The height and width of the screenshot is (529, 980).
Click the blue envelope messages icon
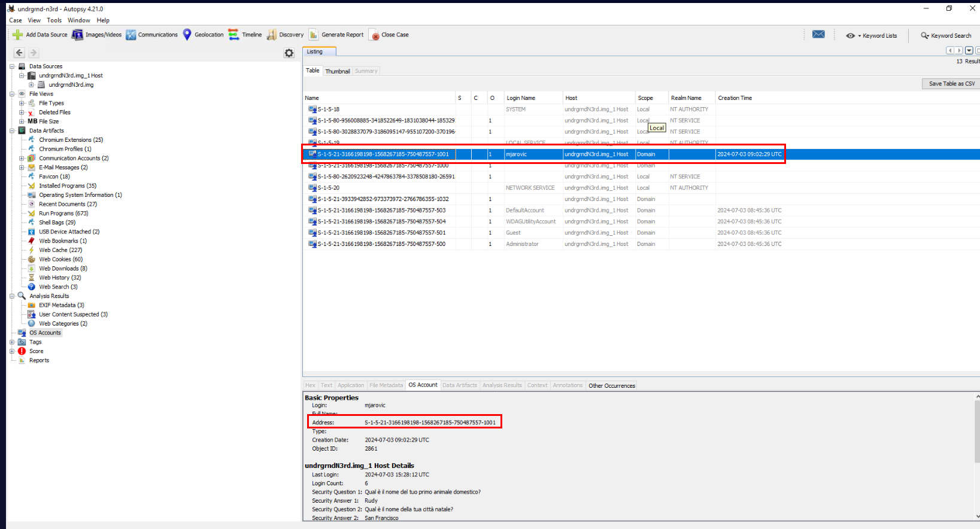pyautogui.click(x=818, y=35)
